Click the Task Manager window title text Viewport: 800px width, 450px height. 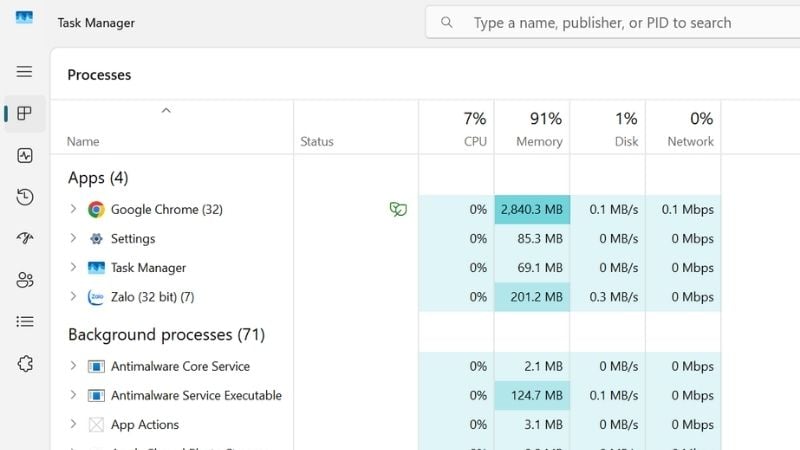[x=96, y=23]
